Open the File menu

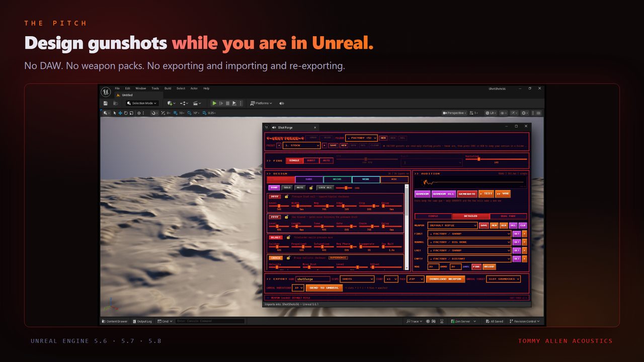(117, 88)
